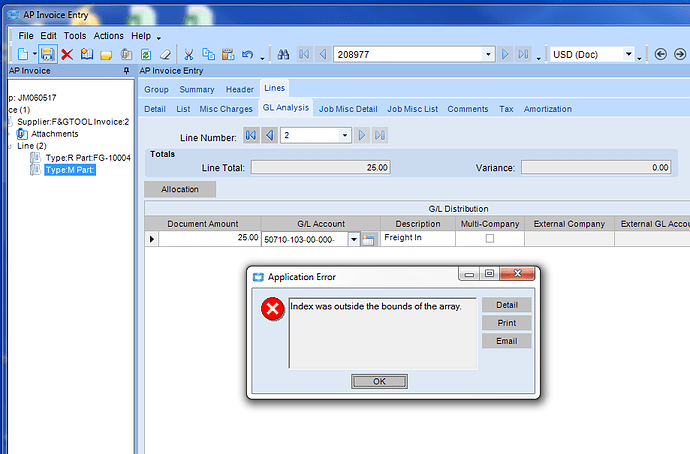
Task: Open the Misc Charges sub-tab
Action: (x=226, y=109)
